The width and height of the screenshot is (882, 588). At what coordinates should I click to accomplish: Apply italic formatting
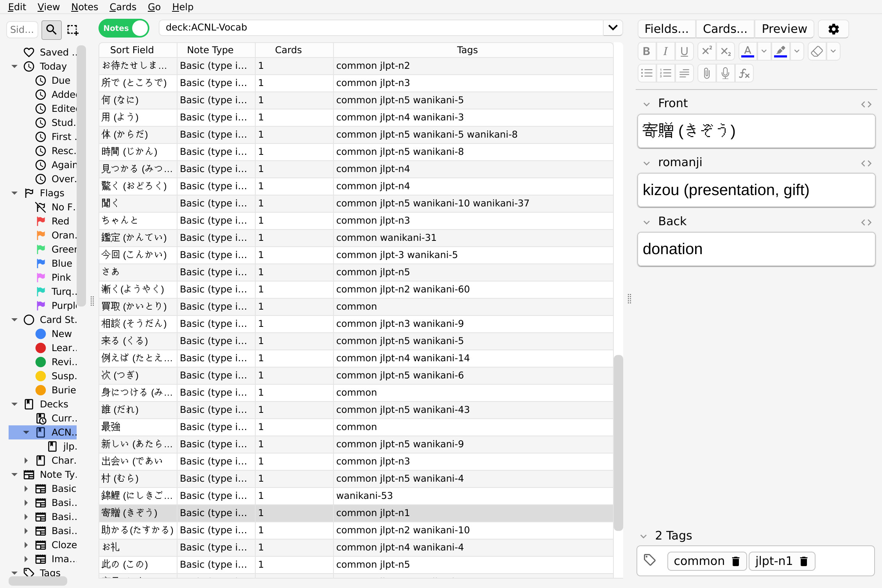tap(665, 51)
